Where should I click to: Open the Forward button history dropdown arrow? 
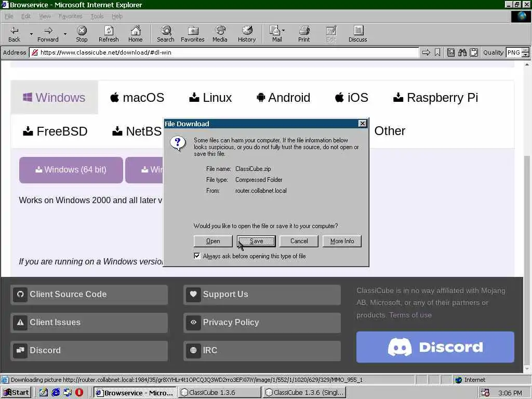[x=65, y=34]
